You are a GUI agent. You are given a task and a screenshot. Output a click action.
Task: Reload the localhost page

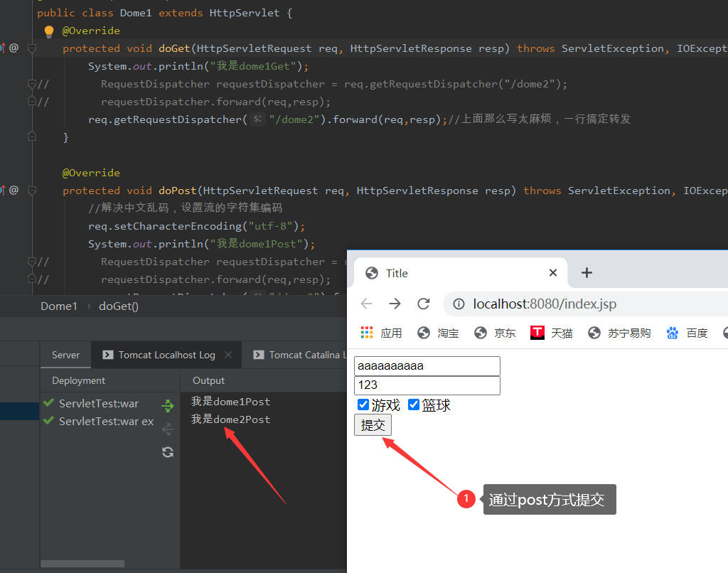pyautogui.click(x=424, y=304)
